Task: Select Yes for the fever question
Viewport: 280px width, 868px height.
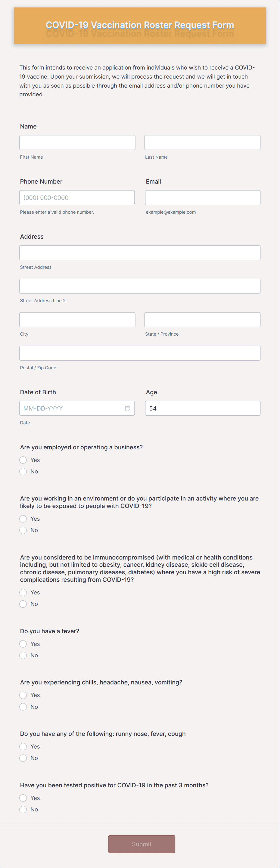Action: (x=23, y=644)
